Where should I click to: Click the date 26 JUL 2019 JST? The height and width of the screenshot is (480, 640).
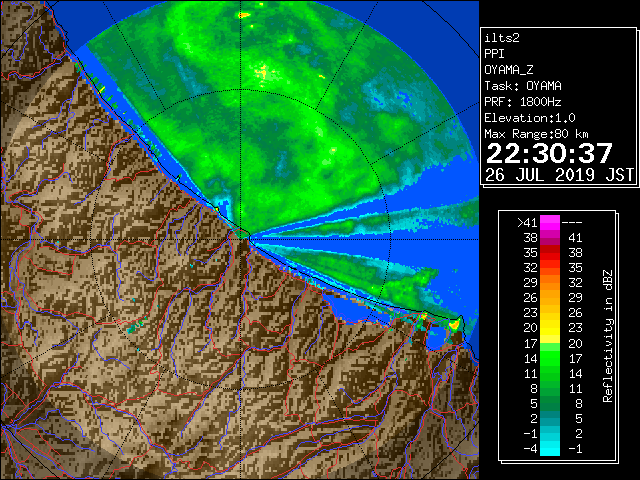tap(559, 175)
